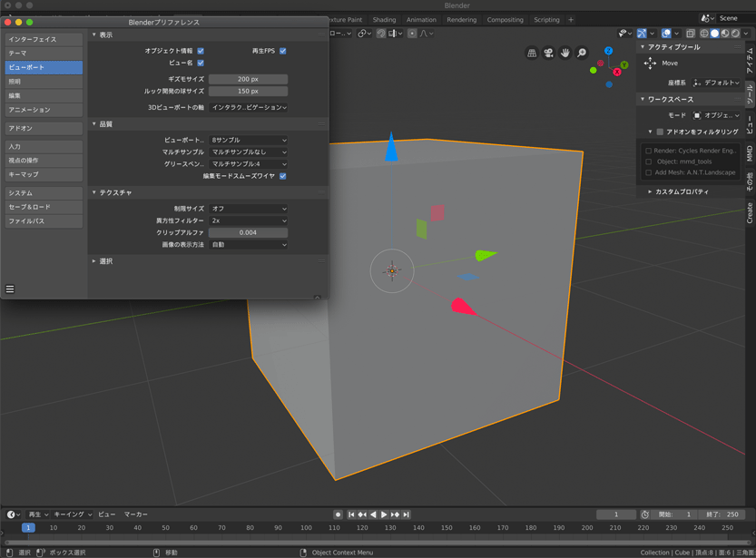Jump to the timeline start frame
This screenshot has height=558, width=756.
[351, 514]
